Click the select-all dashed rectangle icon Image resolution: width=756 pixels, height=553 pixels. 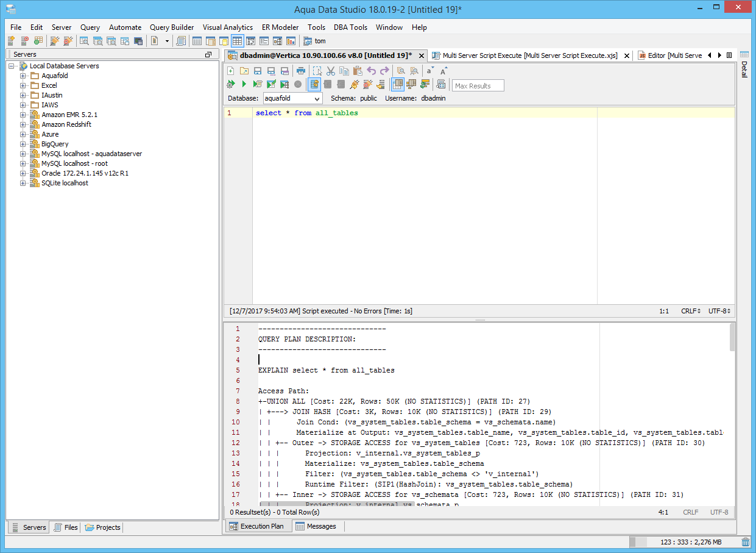click(x=317, y=71)
